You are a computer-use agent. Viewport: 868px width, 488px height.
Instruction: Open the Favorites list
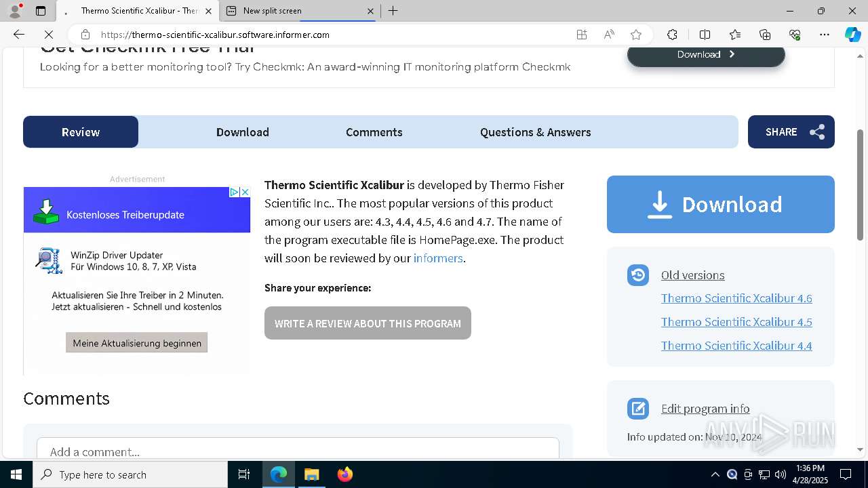click(x=735, y=35)
